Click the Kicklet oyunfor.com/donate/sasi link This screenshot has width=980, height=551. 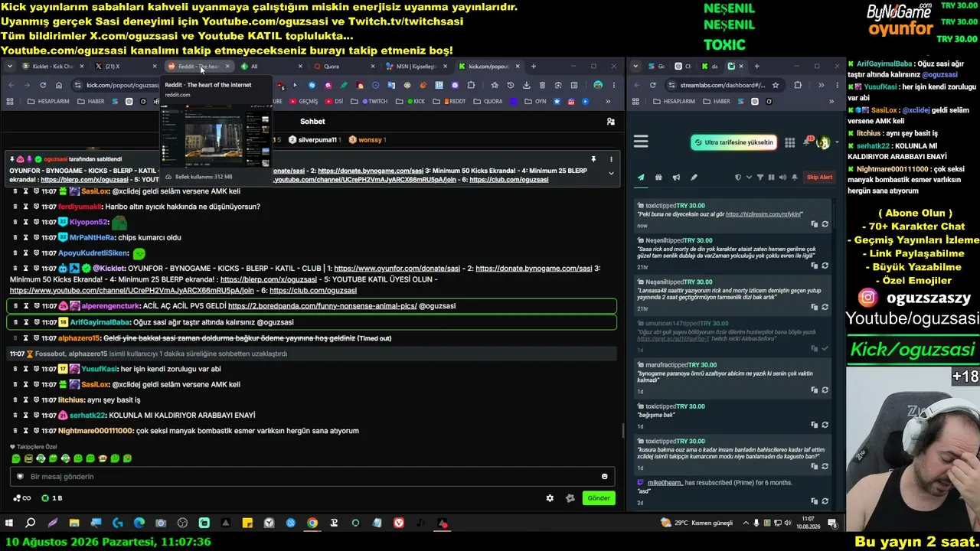click(397, 269)
